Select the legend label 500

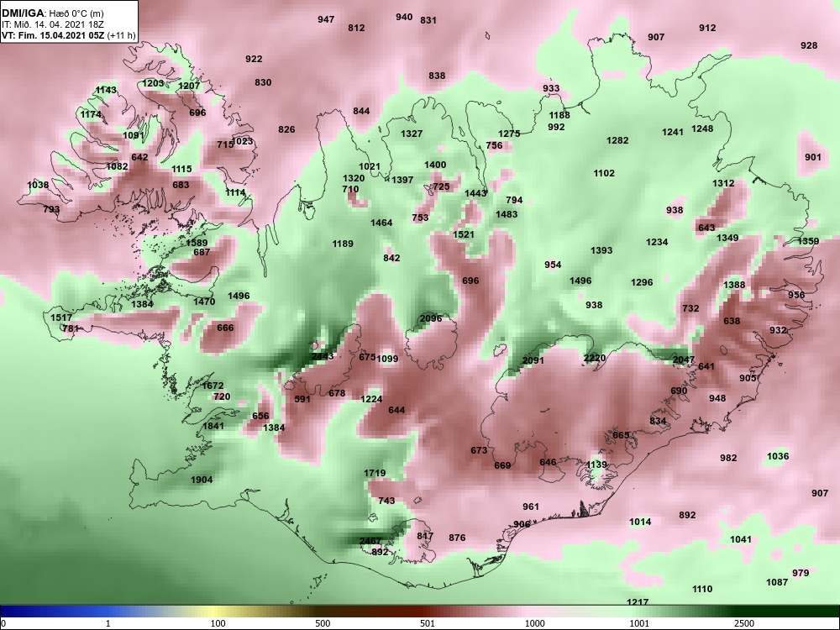323,623
